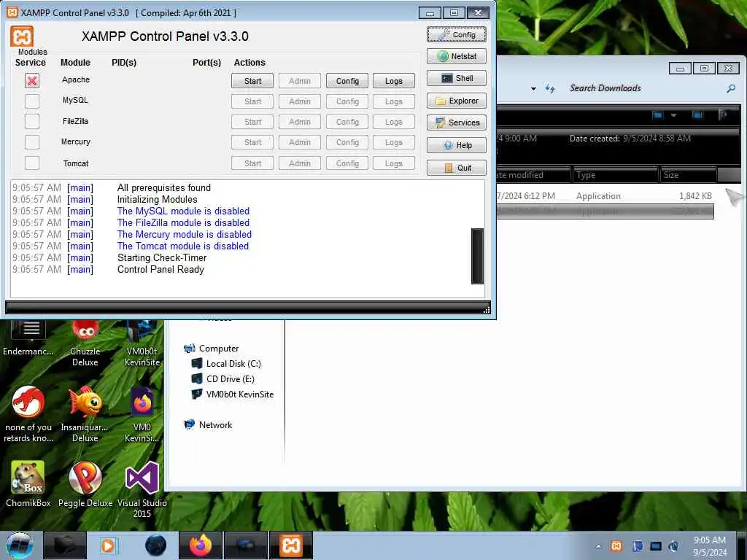Click the MySQL Logs button
Image resolution: width=747 pixels, height=560 pixels.
click(393, 101)
